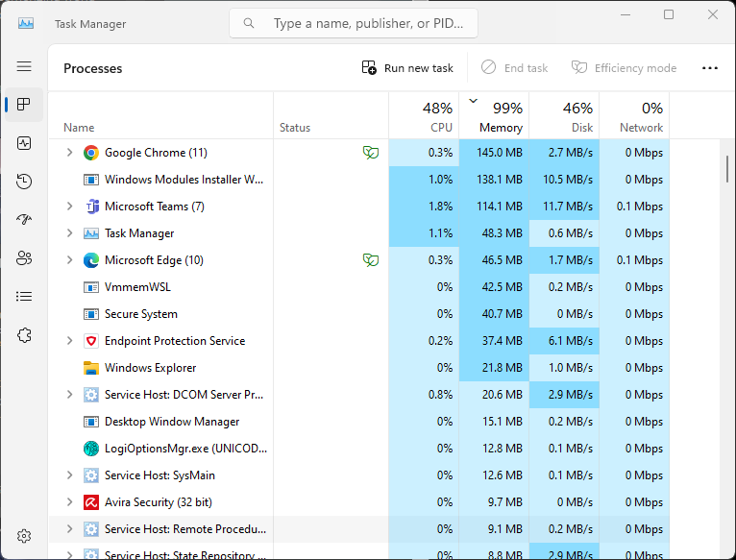The image size is (736, 560).
Task: Expand the Avira Security (32 bit) row
Action: [69, 502]
